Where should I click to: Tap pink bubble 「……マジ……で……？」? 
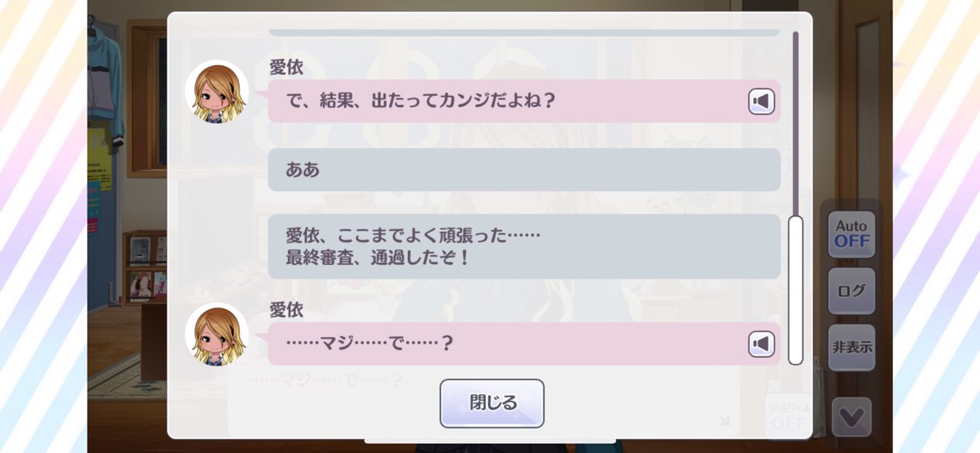coord(524,344)
